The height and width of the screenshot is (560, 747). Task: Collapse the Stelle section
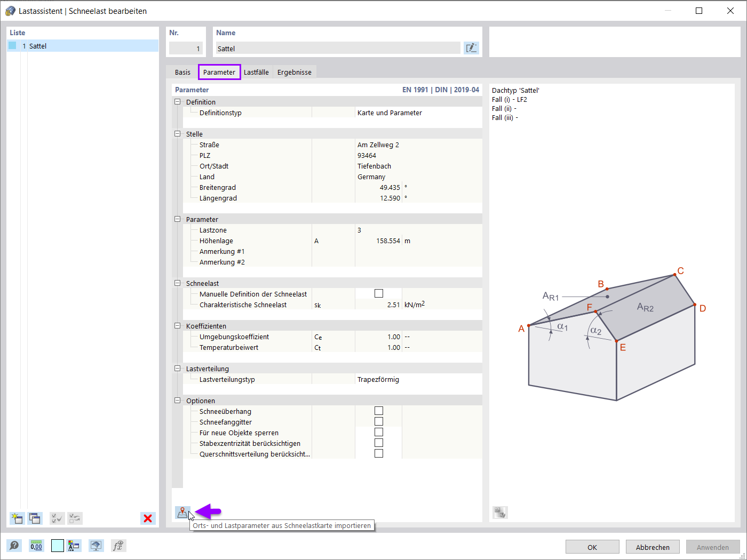pyautogui.click(x=178, y=134)
